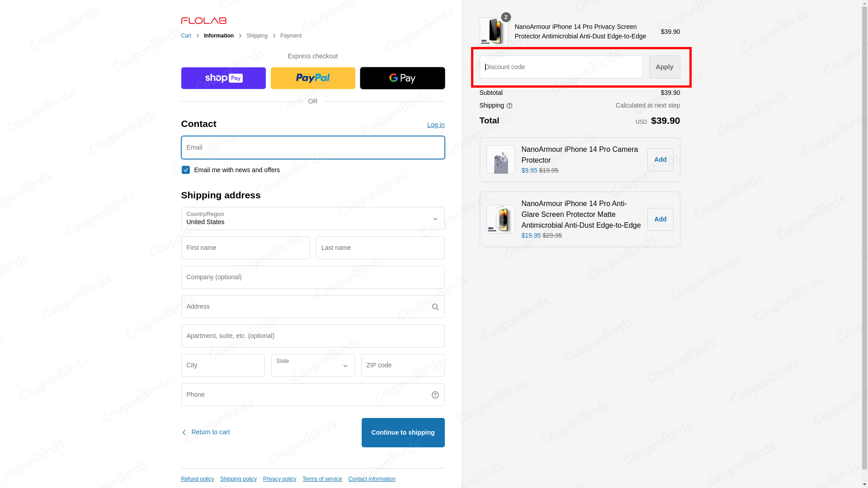Screen dimensions: 868x488
Task: Select Shop Pay express checkout
Action: tap(223, 78)
